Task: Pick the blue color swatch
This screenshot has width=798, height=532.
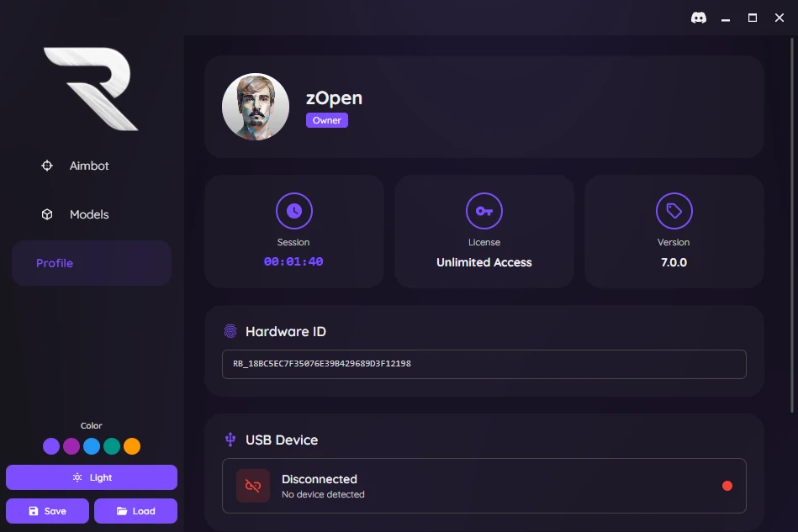Action: coord(92,446)
